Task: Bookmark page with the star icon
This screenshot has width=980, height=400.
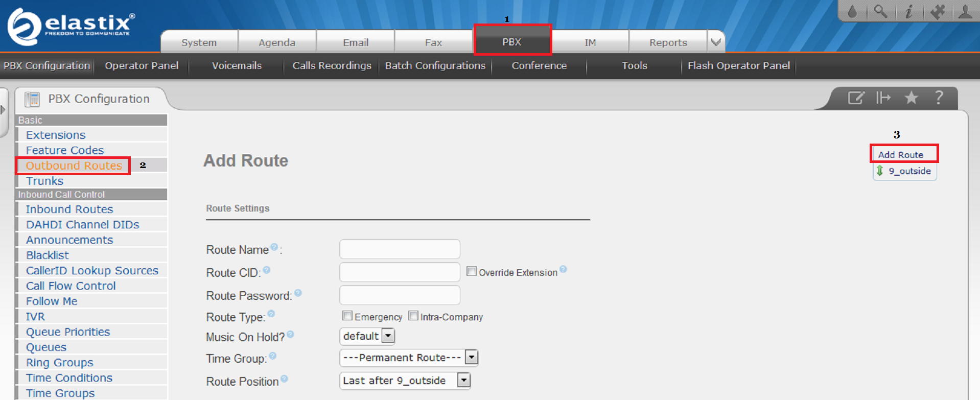Action: (x=911, y=98)
